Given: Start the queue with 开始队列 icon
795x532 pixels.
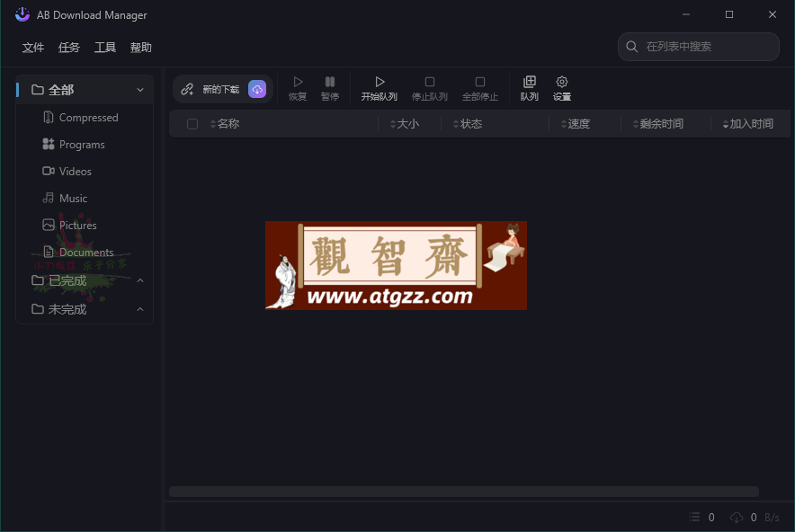Looking at the screenshot, I should click(x=380, y=82).
